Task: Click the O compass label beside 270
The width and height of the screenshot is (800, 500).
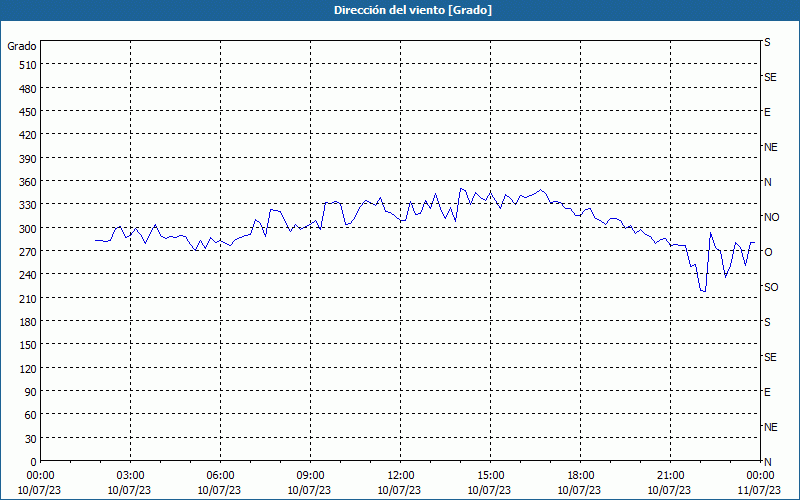Action: pyautogui.click(x=768, y=252)
